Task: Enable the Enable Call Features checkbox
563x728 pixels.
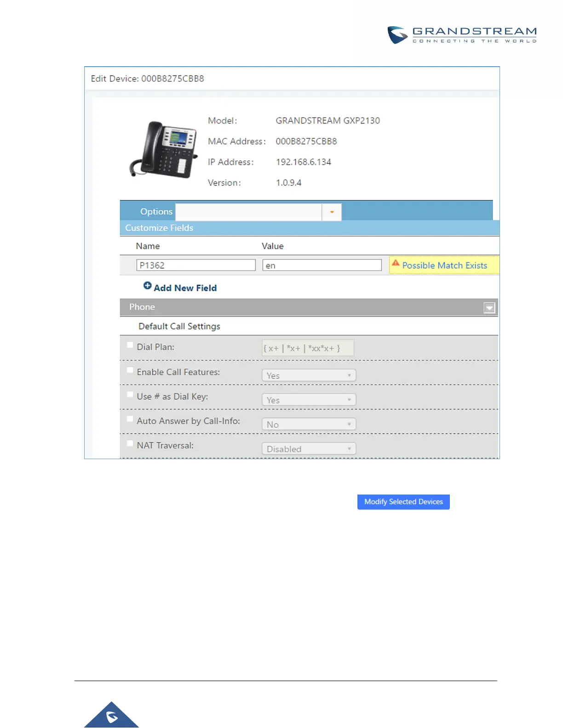Action: (130, 370)
